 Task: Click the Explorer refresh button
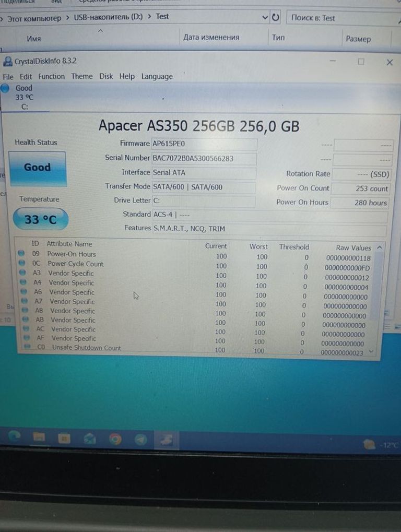pos(276,17)
